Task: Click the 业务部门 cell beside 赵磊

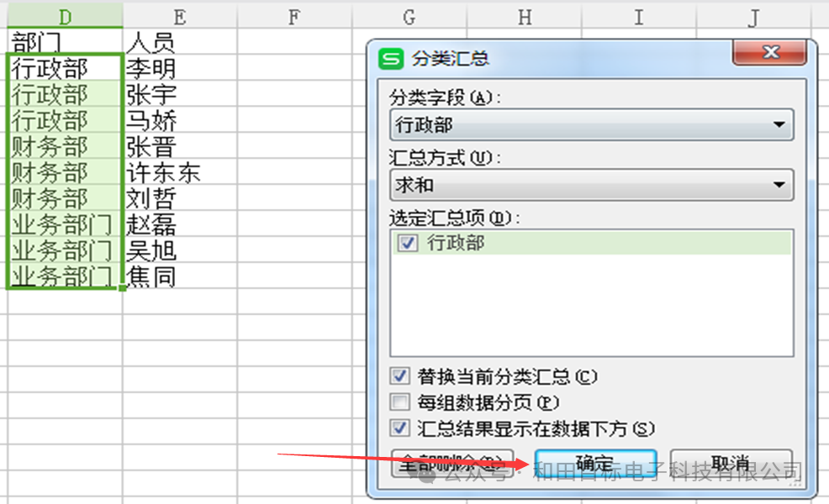Action: pyautogui.click(x=65, y=223)
